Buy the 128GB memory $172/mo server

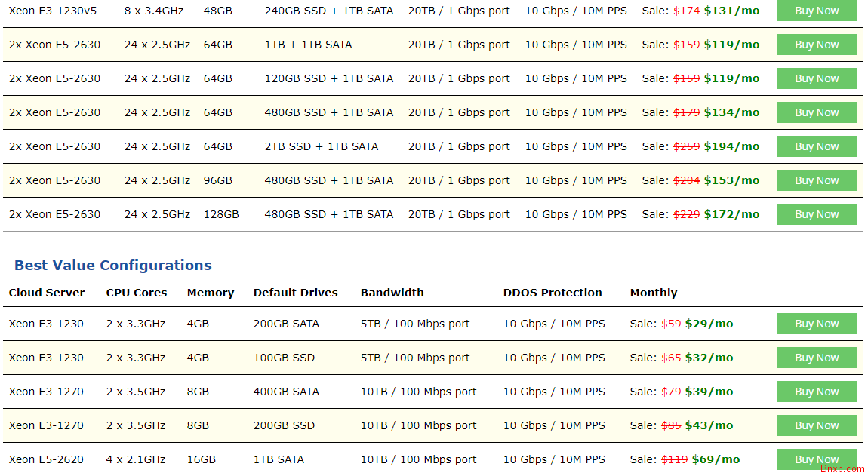click(817, 214)
